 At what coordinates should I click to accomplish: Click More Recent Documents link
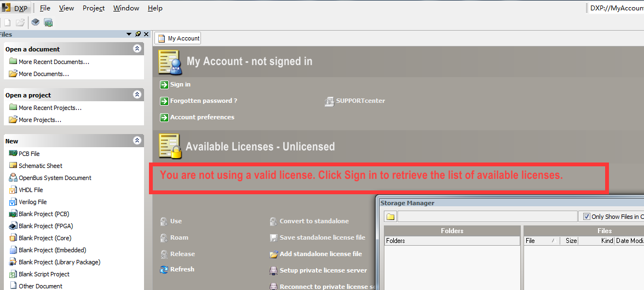(54, 62)
